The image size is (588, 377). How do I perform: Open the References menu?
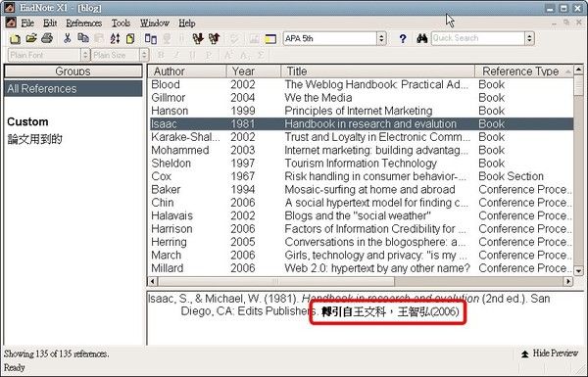[x=84, y=24]
